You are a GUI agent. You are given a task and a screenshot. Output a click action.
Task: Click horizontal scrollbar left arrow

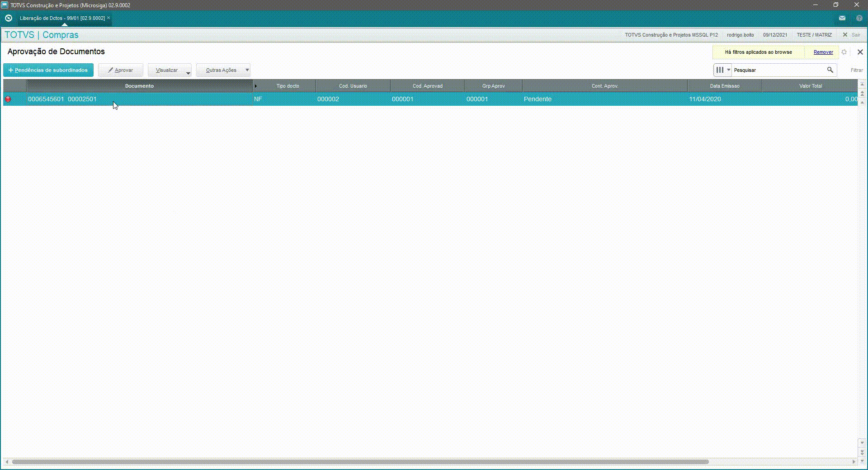(7, 462)
